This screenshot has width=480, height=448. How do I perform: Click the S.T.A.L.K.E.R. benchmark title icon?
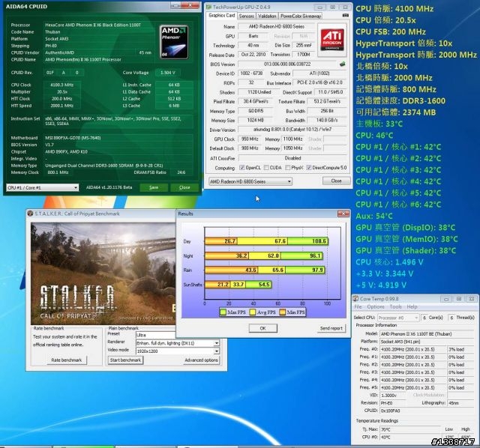click(30, 214)
